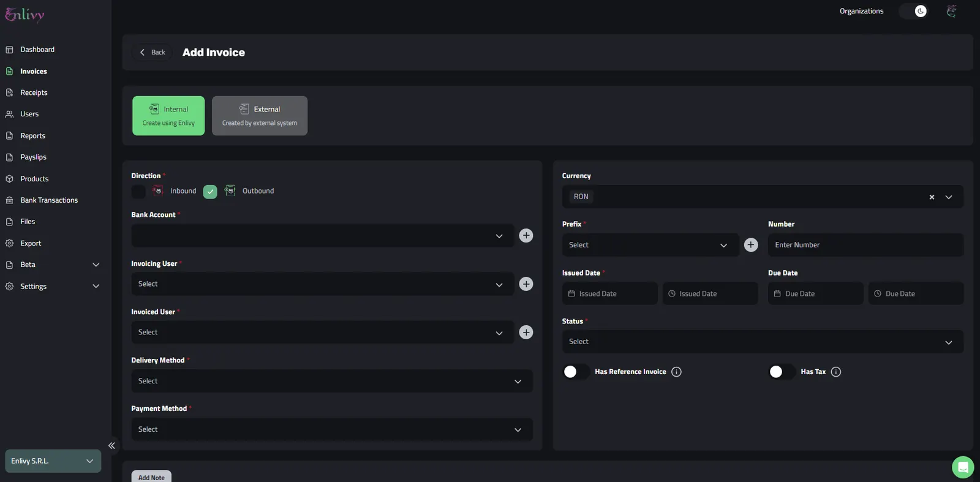
Task: Uncheck the Outbound direction checkbox
Action: tap(210, 192)
